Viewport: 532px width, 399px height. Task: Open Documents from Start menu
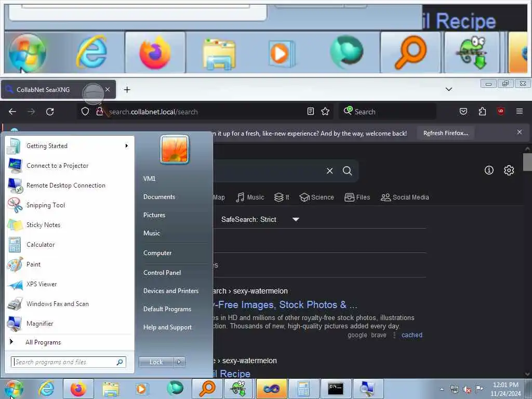coord(159,197)
